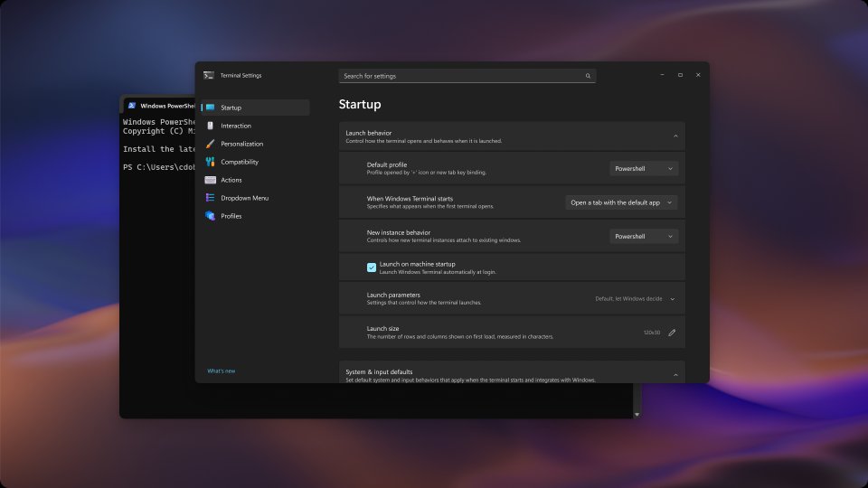Open the Profiles page

(x=255, y=216)
